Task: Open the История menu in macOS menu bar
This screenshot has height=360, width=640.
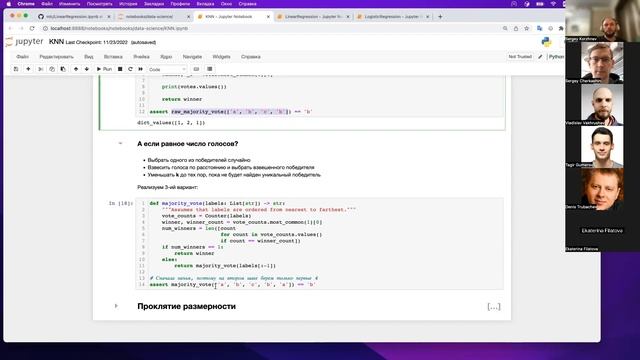Action: pyautogui.click(x=128, y=4)
